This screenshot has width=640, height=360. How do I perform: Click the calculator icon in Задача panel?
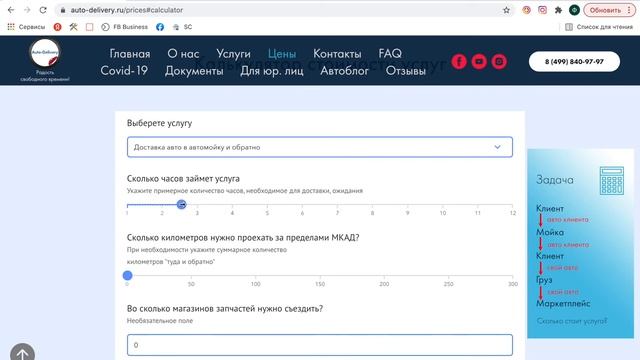(611, 180)
